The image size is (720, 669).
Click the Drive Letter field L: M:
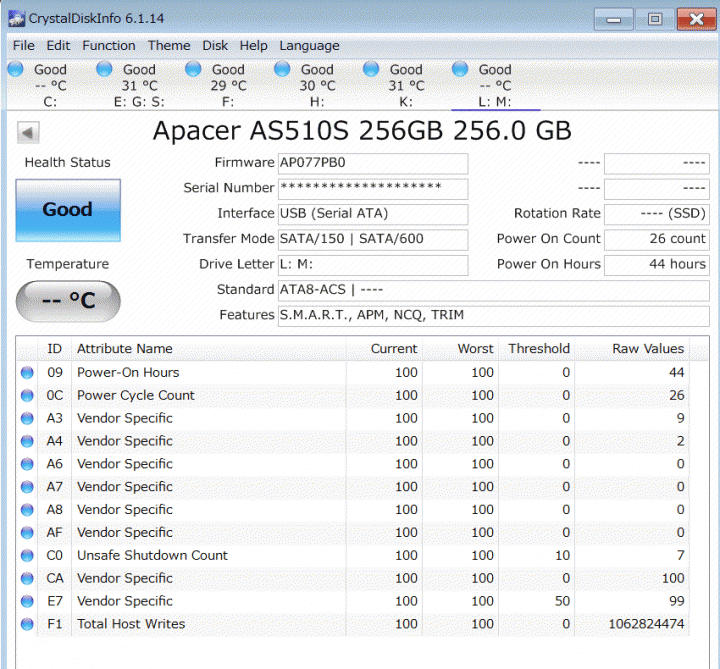(x=373, y=265)
